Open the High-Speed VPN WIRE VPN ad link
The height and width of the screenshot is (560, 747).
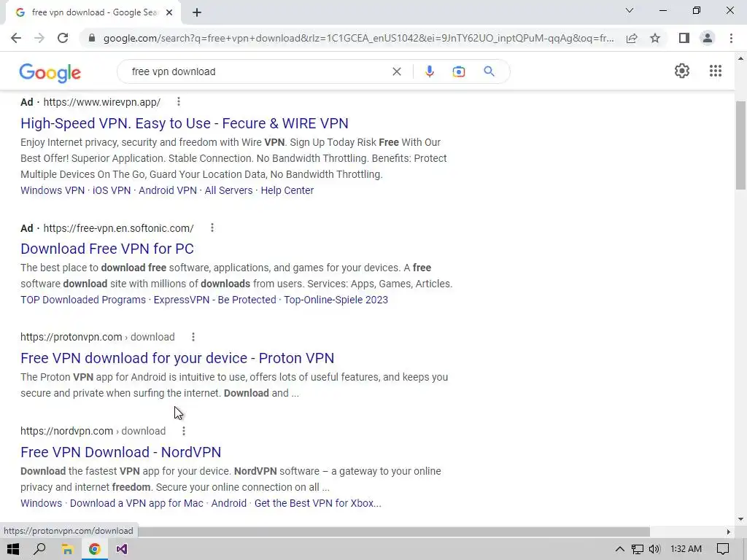click(x=185, y=123)
